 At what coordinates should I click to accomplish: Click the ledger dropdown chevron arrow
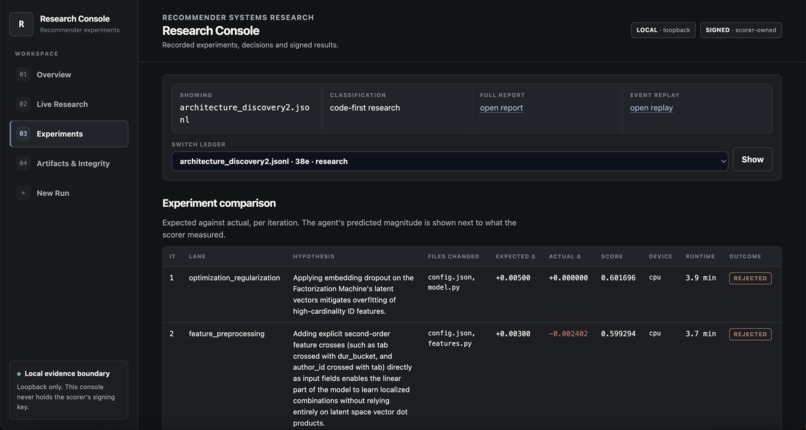pos(723,161)
